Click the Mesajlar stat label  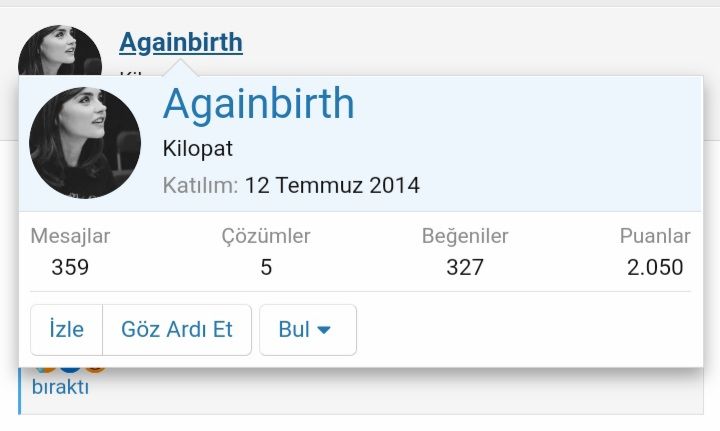coord(70,236)
